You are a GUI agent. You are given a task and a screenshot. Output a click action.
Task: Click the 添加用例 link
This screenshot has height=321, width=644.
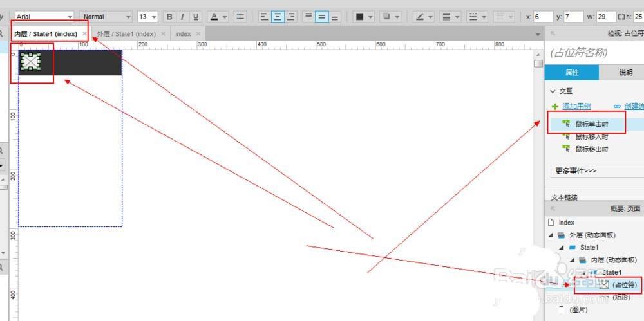coord(576,106)
